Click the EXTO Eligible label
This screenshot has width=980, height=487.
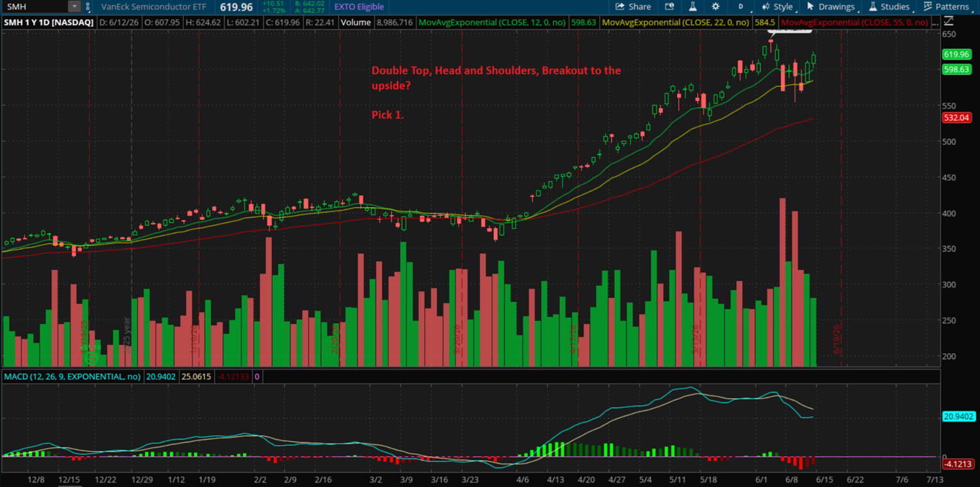pos(359,7)
